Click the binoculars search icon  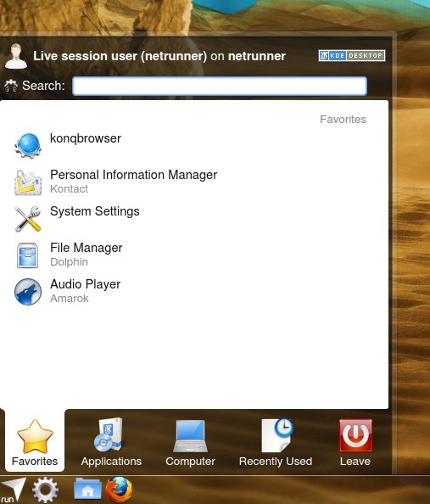click(x=11, y=86)
